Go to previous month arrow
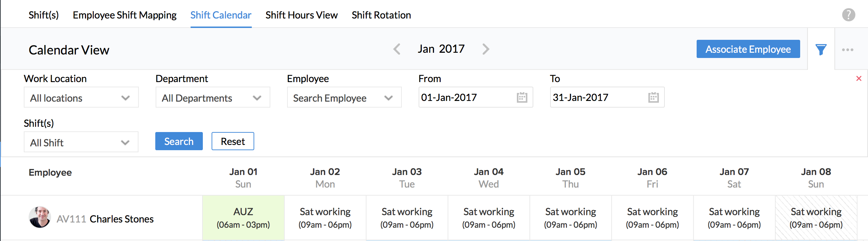The height and width of the screenshot is (241, 868). [397, 49]
